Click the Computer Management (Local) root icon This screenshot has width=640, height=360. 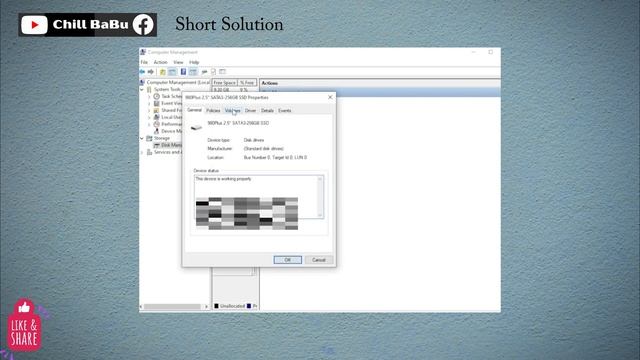(142, 82)
